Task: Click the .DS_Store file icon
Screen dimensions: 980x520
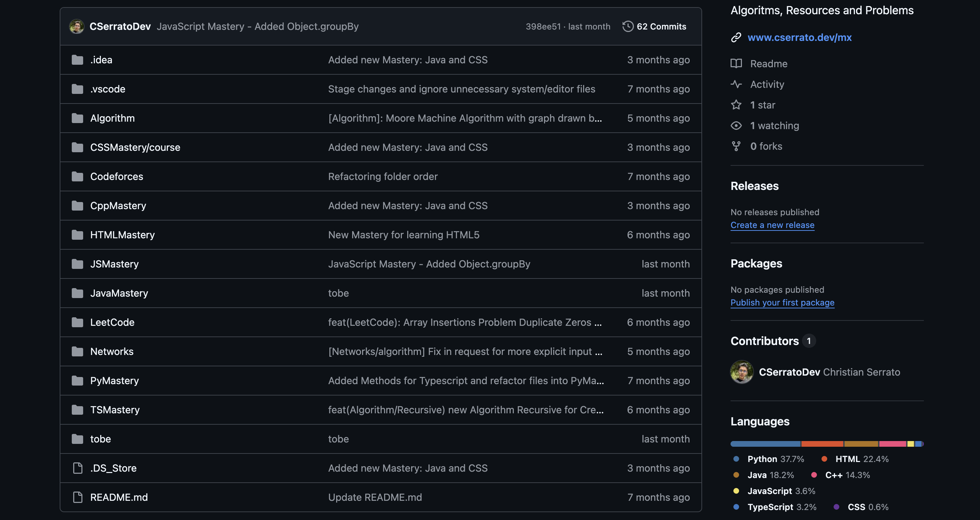Action: point(77,468)
